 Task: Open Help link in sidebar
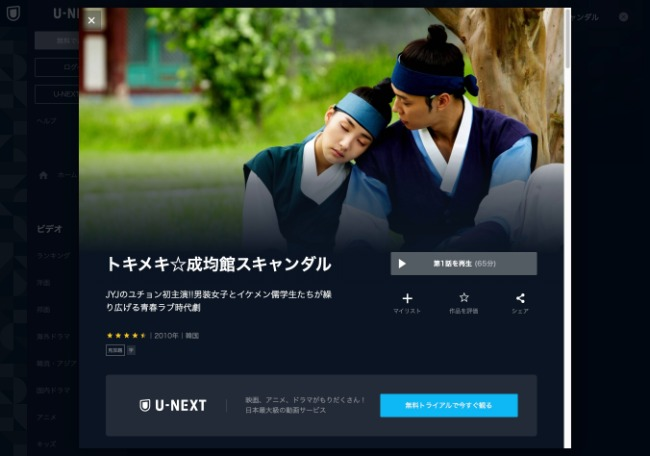pos(46,121)
